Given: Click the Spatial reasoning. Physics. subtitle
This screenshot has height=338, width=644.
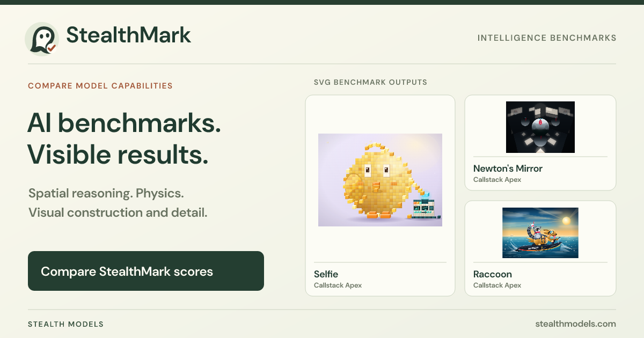Looking at the screenshot, I should tap(106, 193).
